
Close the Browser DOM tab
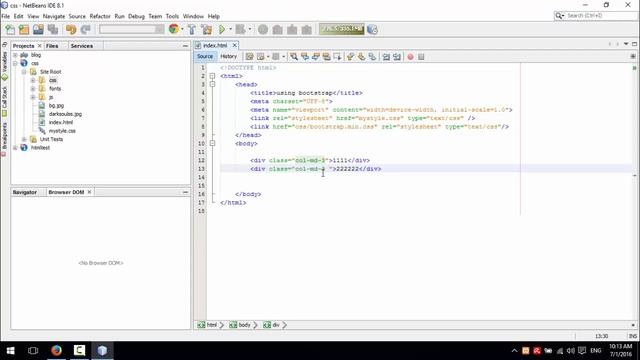[89, 192]
